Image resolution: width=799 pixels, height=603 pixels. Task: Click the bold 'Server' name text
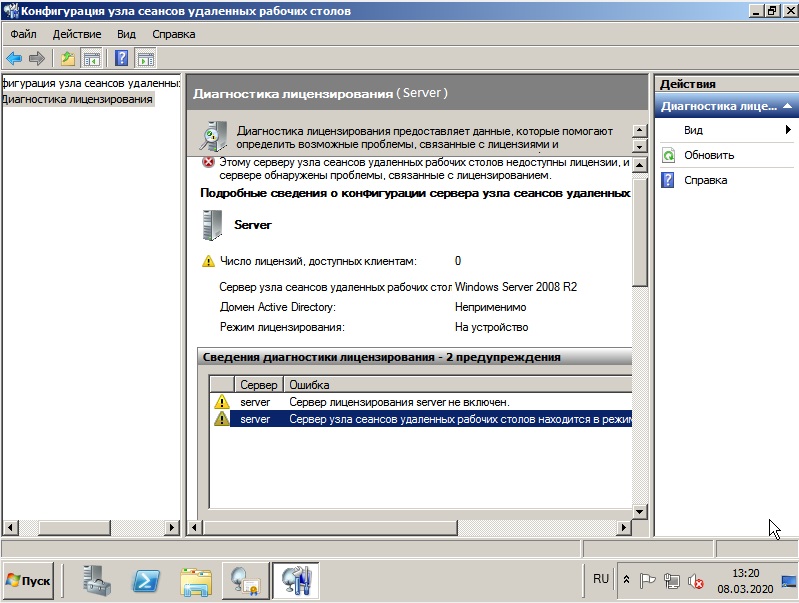pyautogui.click(x=253, y=225)
